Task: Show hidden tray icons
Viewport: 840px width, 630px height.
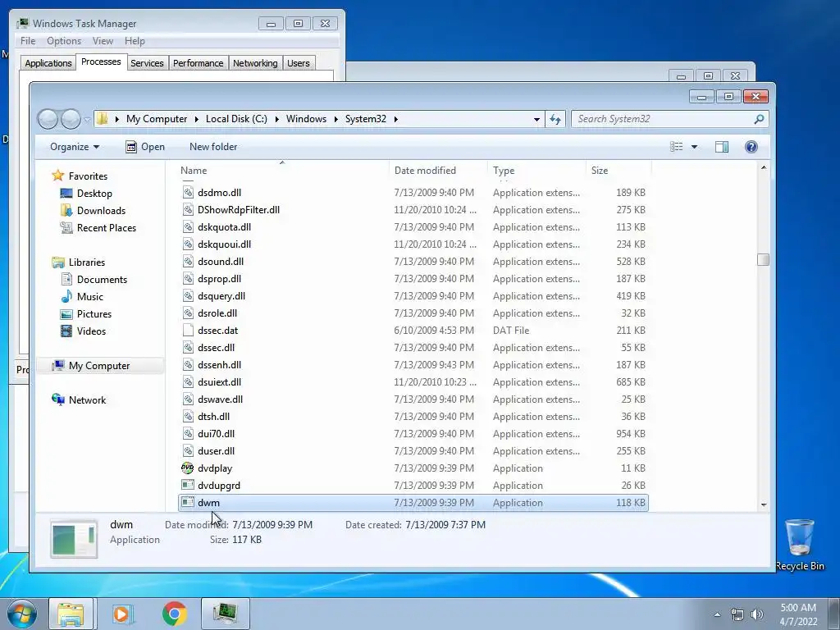Action: pos(717,614)
